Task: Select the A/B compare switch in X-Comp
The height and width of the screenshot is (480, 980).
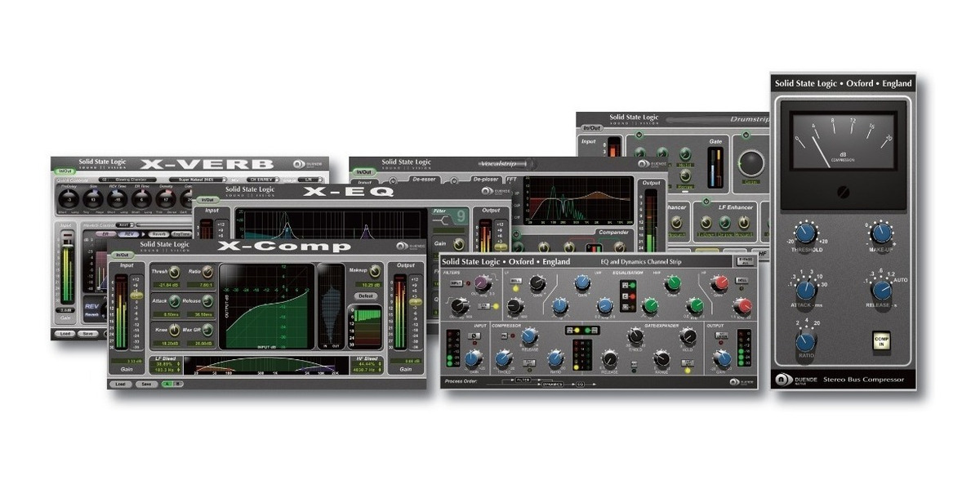Action: [172, 384]
